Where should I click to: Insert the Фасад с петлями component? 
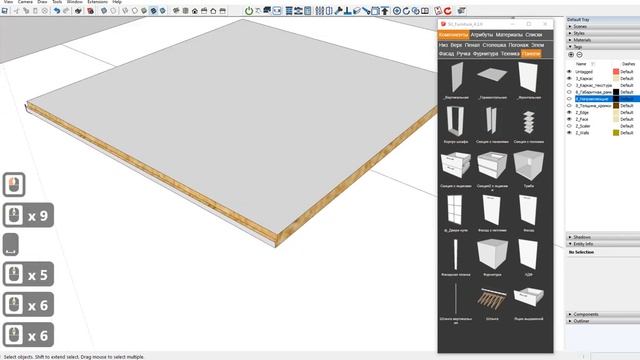pos(492,213)
